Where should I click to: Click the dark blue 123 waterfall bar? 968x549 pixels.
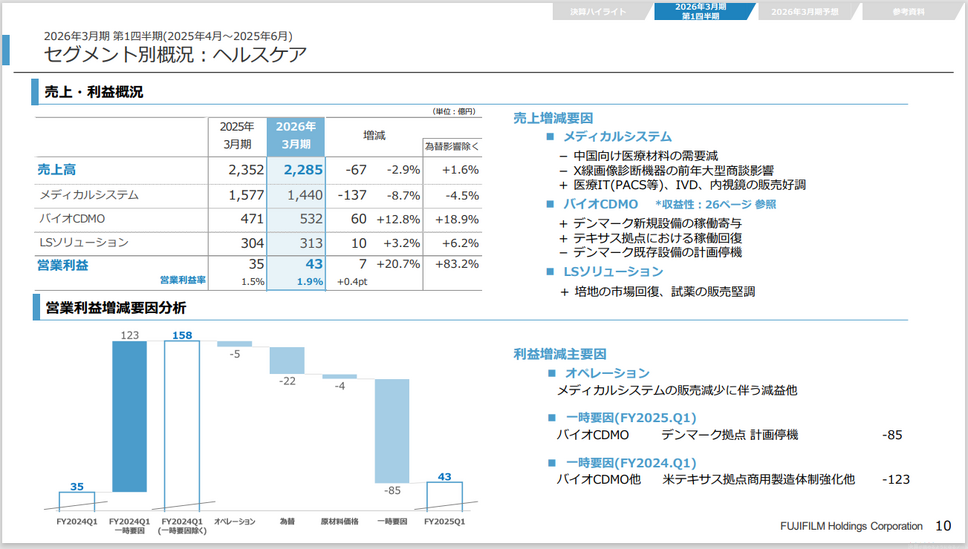coord(130,416)
